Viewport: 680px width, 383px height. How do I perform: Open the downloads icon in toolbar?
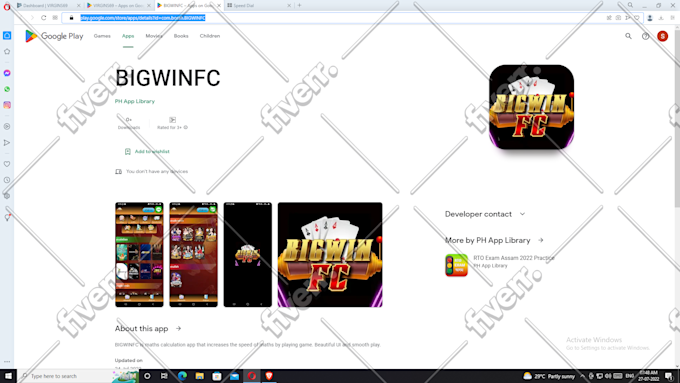point(661,18)
